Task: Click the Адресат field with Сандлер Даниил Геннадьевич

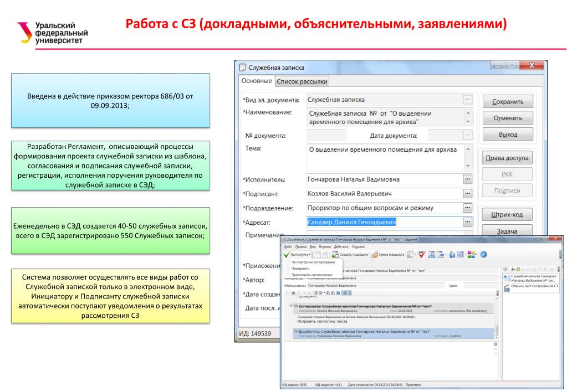Action: point(384,222)
